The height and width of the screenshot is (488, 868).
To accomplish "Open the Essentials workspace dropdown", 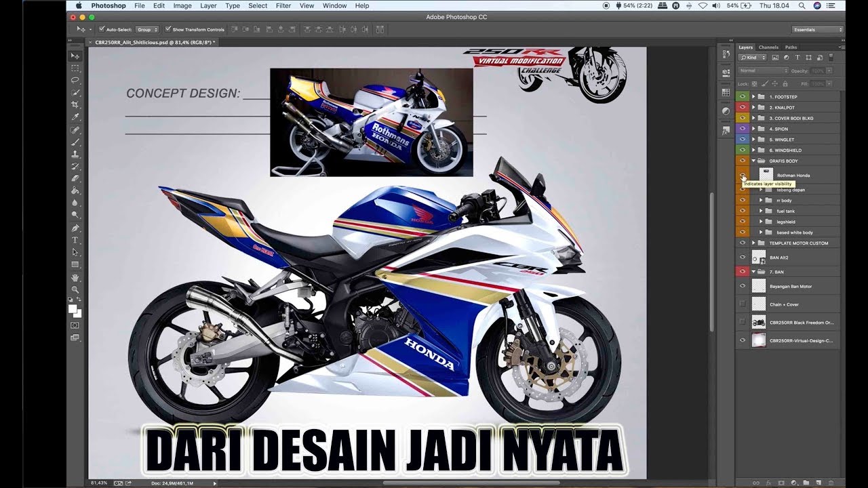I will pyautogui.click(x=818, y=29).
